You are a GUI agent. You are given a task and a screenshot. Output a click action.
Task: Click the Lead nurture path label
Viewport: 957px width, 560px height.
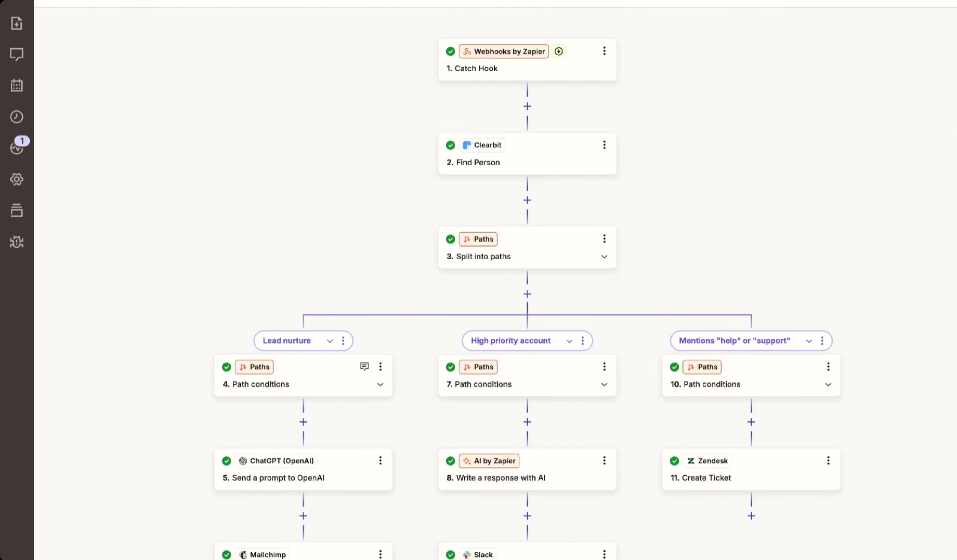click(x=287, y=341)
